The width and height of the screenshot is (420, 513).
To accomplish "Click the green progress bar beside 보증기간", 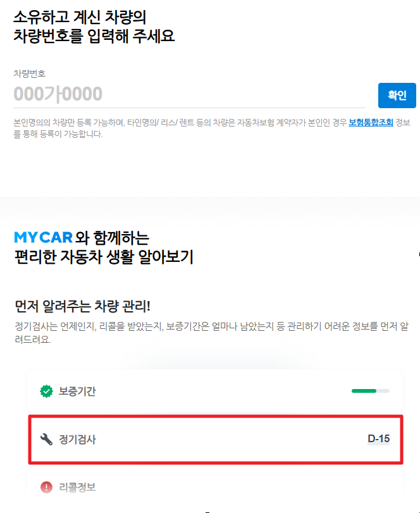I will (370, 392).
